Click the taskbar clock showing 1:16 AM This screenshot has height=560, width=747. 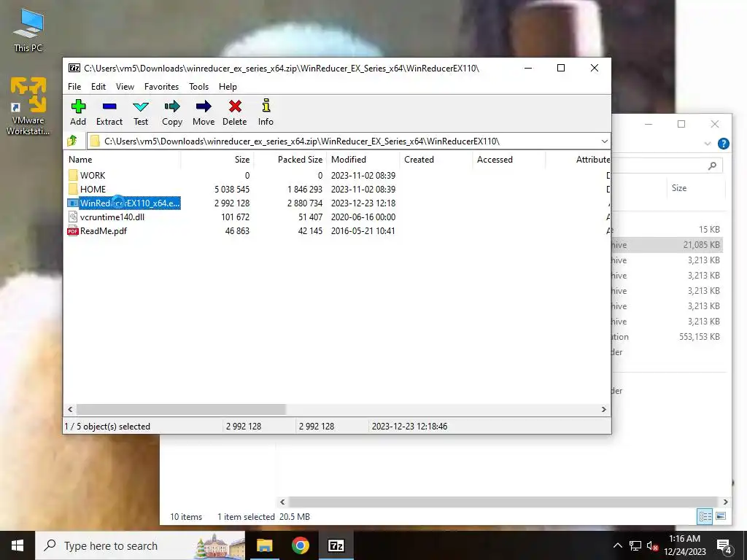point(684,545)
